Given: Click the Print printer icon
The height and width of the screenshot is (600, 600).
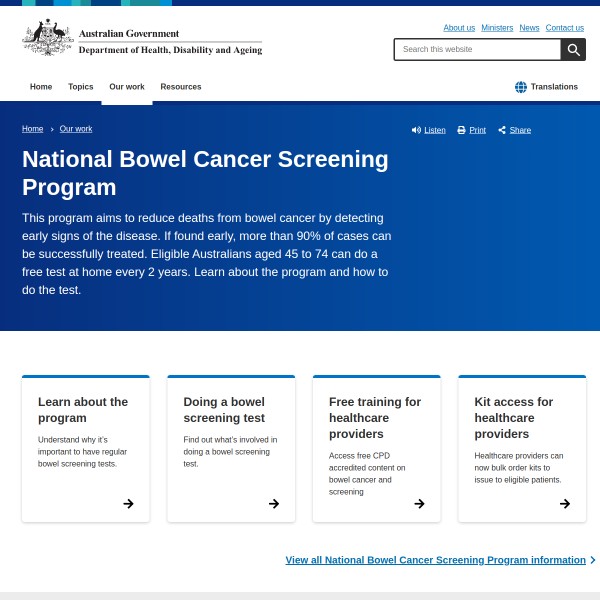Looking at the screenshot, I should [461, 130].
